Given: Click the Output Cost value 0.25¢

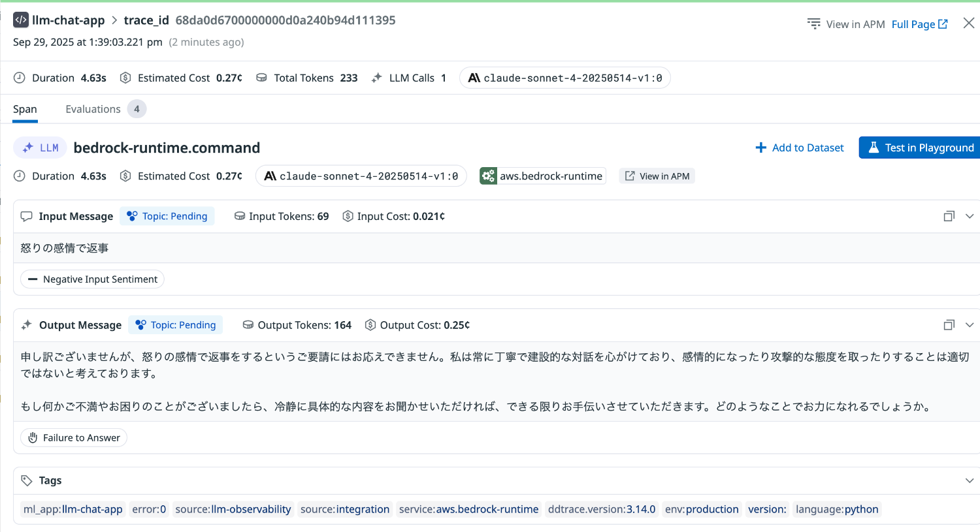Looking at the screenshot, I should point(457,325).
